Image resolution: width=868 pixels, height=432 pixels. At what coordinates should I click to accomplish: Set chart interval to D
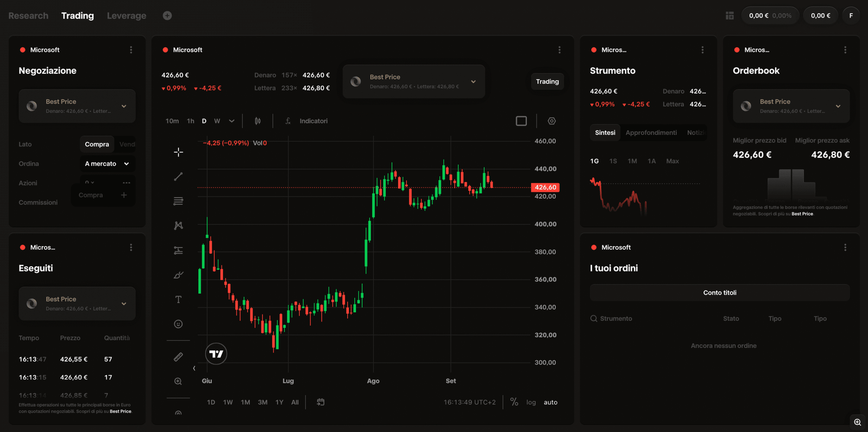click(x=204, y=121)
